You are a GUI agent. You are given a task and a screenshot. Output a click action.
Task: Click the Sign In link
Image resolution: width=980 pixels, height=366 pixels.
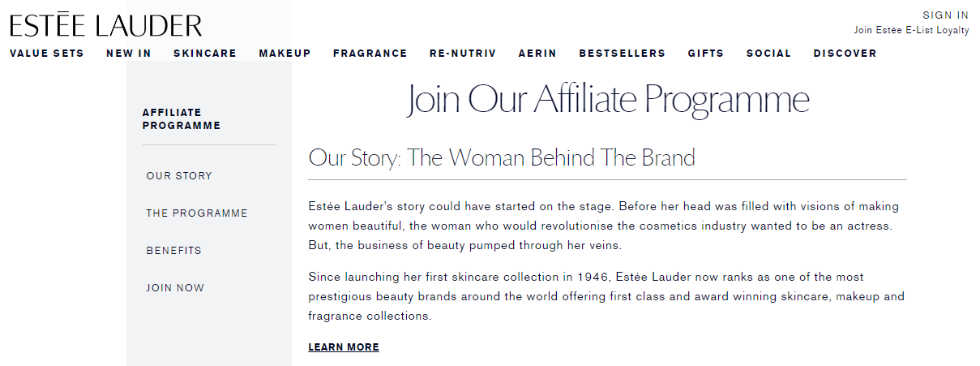945,15
